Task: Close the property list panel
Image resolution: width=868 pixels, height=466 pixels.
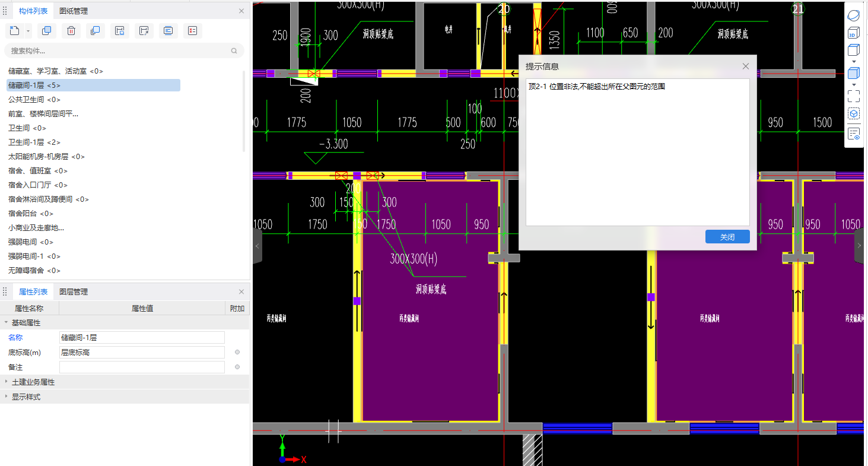Action: (x=241, y=291)
